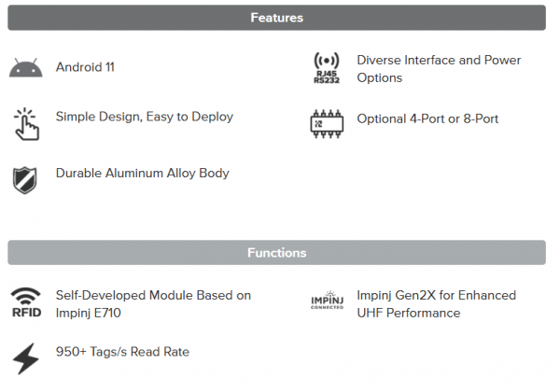The image size is (560, 392).
Task: Click the Impinj Connected logo
Action: (327, 302)
